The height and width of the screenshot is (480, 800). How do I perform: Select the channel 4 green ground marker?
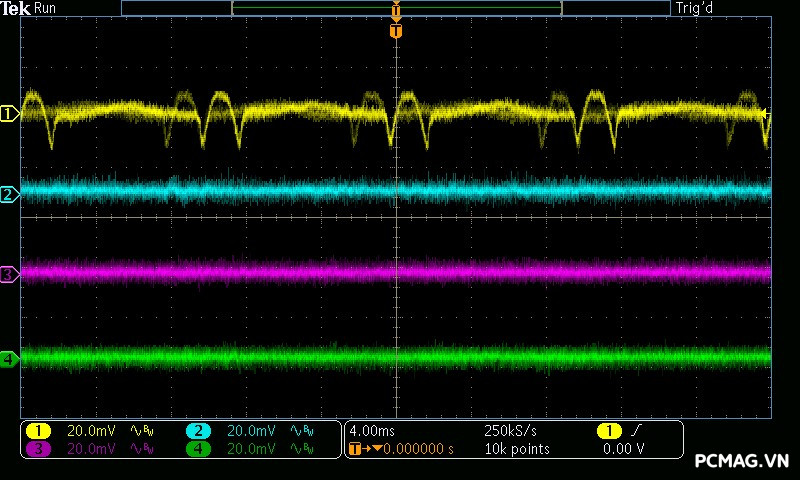tap(9, 358)
